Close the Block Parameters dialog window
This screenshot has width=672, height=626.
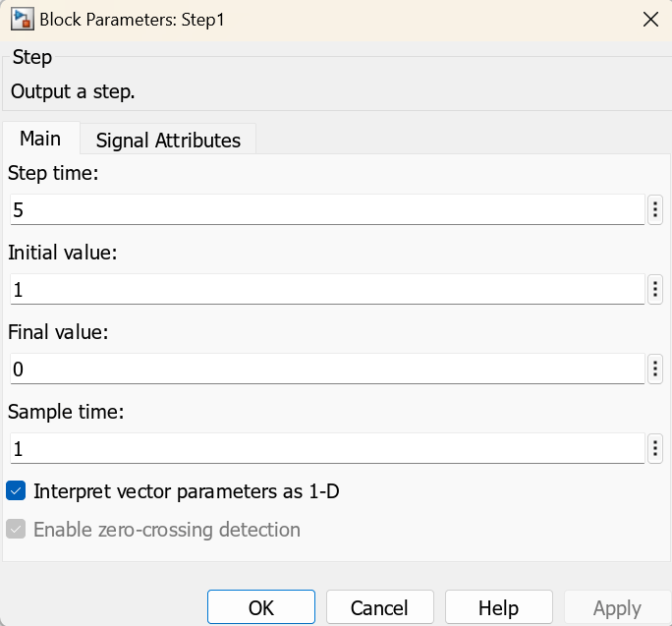tap(649, 19)
